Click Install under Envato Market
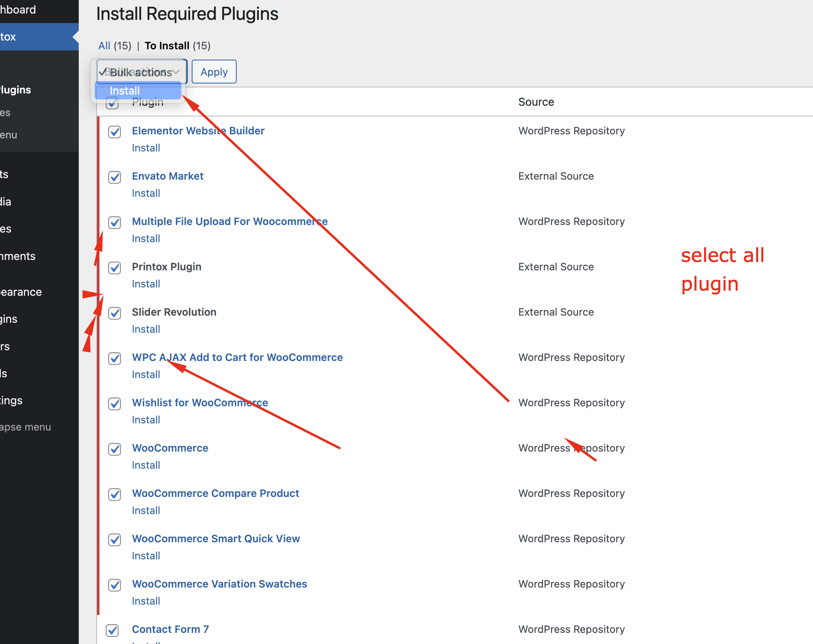This screenshot has width=813, height=644. point(146,193)
